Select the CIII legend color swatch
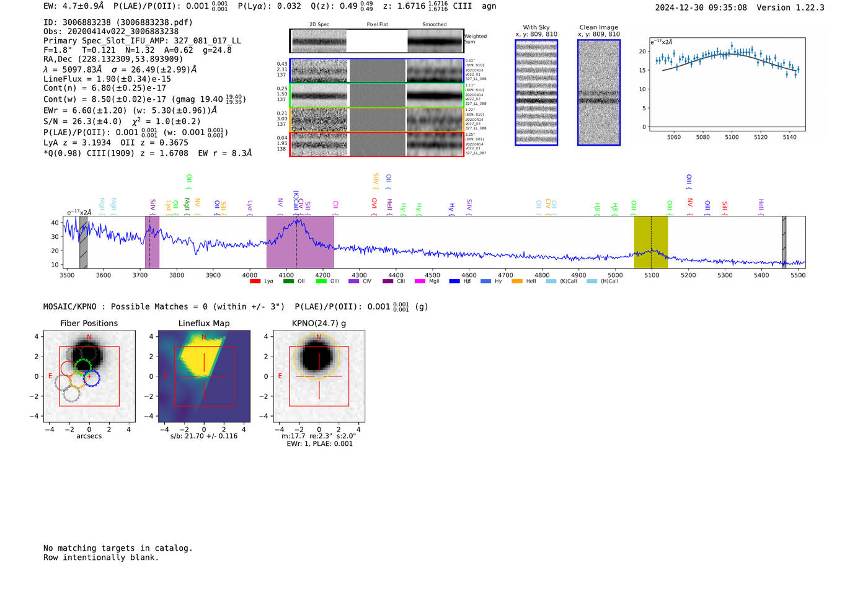The width and height of the screenshot is (868, 591). coord(388,281)
